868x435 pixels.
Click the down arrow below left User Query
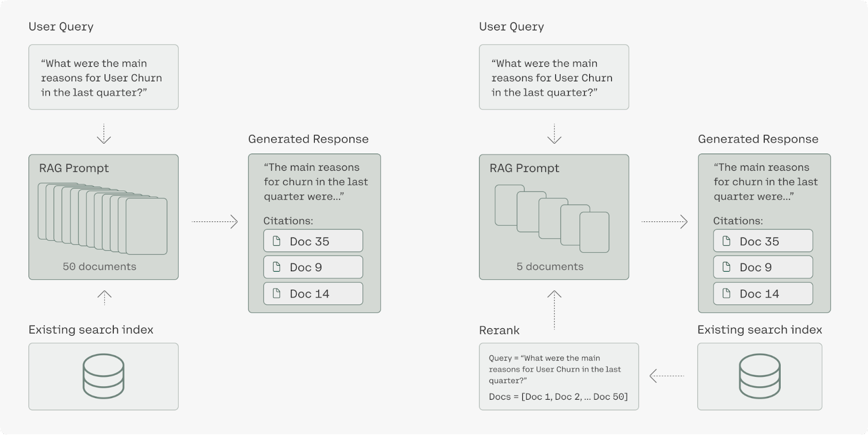tap(104, 134)
